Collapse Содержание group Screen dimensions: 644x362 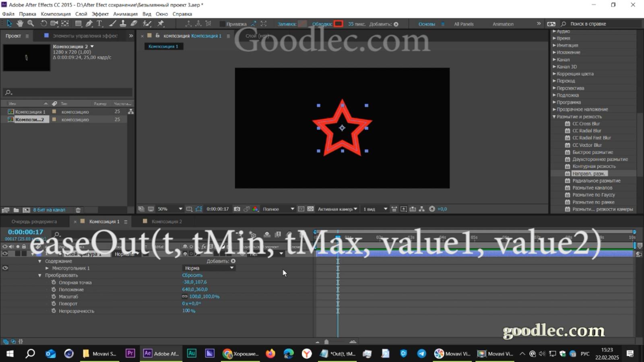[40, 261]
